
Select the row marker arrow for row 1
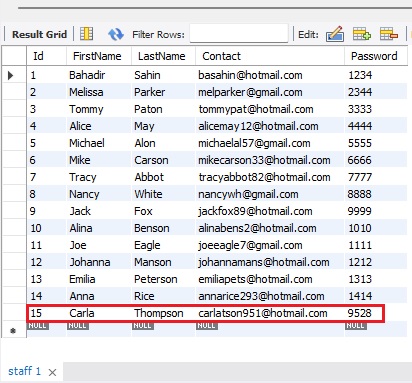(x=11, y=75)
